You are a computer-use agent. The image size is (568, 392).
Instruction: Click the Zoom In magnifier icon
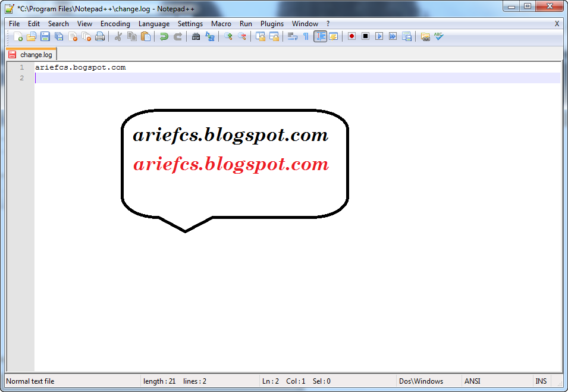click(228, 36)
